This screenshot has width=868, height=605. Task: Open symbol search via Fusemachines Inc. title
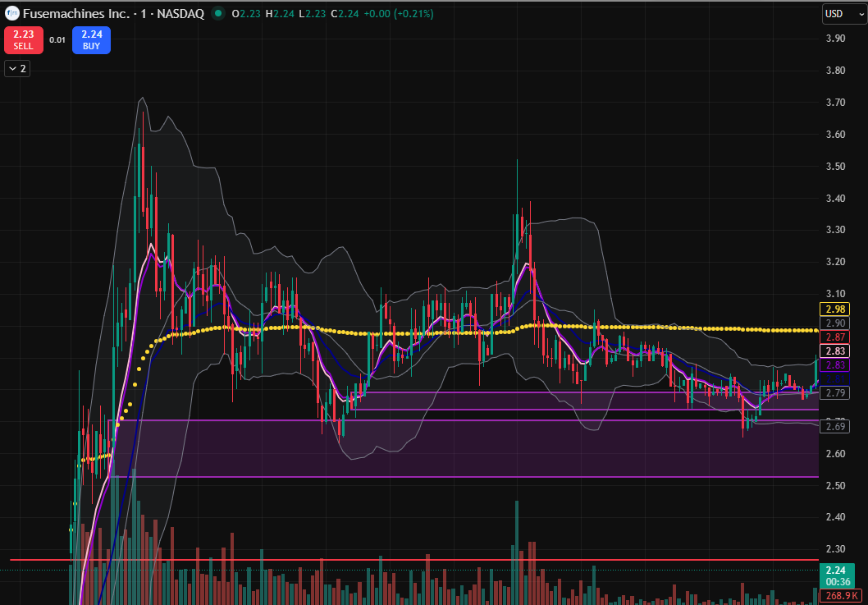(75, 14)
